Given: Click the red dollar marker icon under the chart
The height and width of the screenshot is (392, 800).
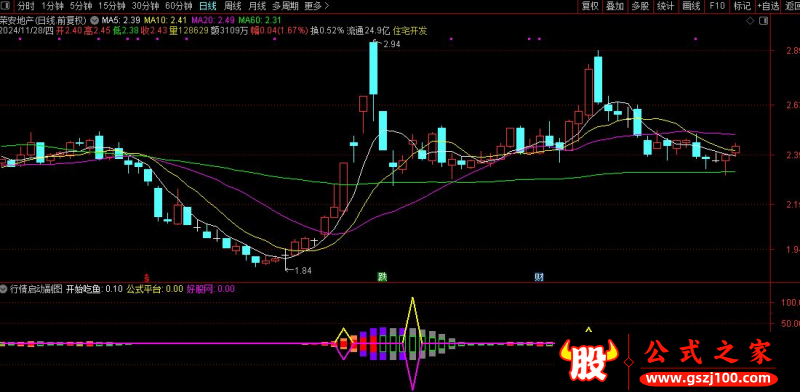Looking at the screenshot, I should [x=147, y=278].
